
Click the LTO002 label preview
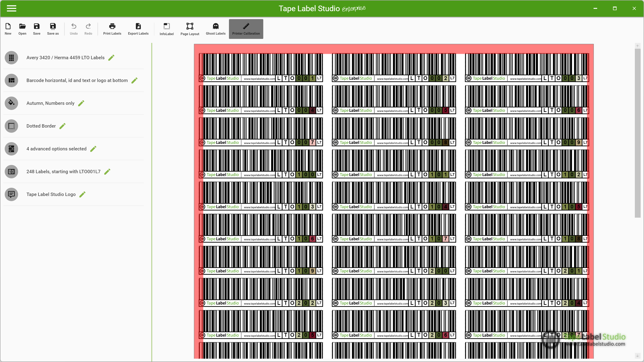click(x=394, y=68)
